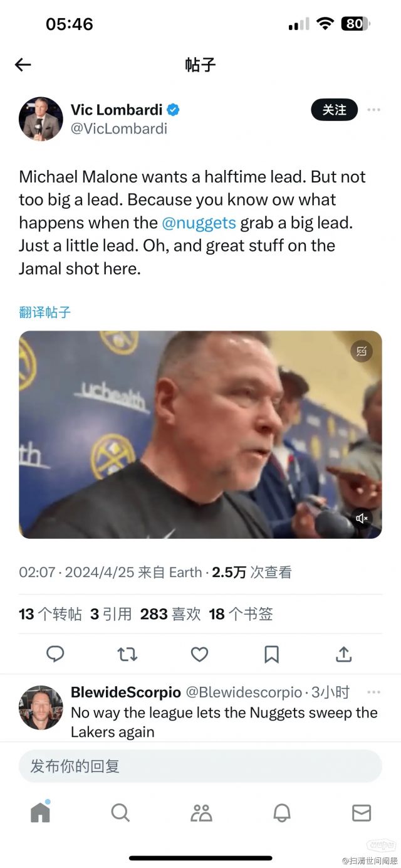Open the @nuggets mention link
401x868 pixels.
(199, 222)
